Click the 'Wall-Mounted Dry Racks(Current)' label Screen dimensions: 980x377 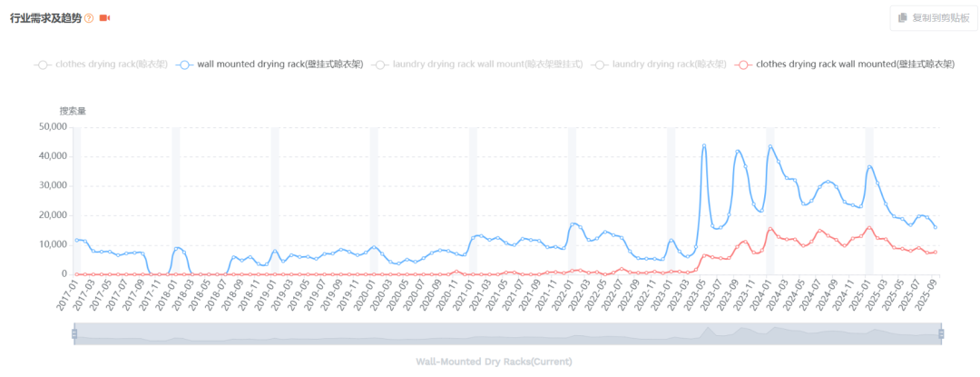point(494,362)
